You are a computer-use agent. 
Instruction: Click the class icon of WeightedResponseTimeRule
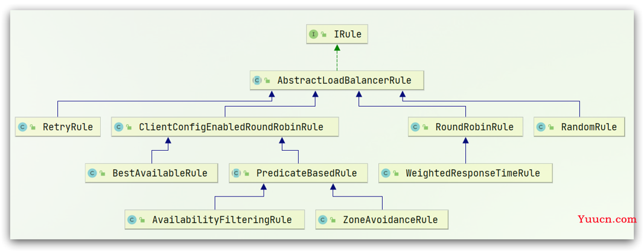[x=385, y=173]
